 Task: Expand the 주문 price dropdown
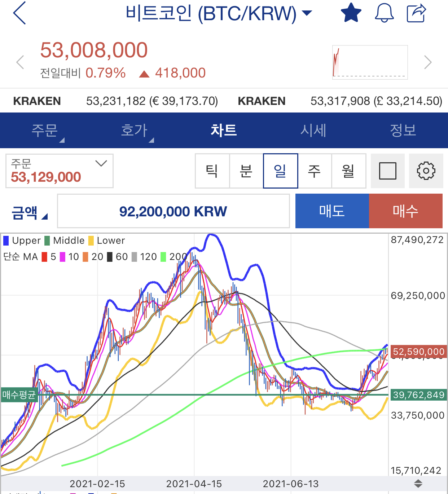60,171
